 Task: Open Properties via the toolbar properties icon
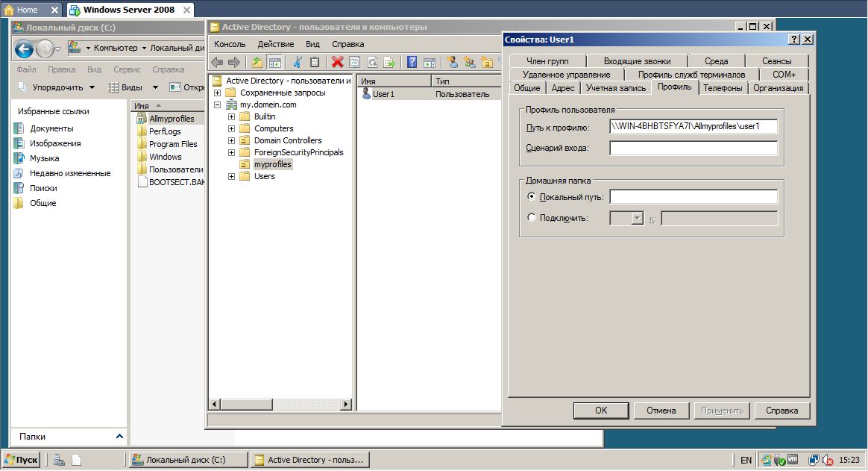pyautogui.click(x=355, y=63)
